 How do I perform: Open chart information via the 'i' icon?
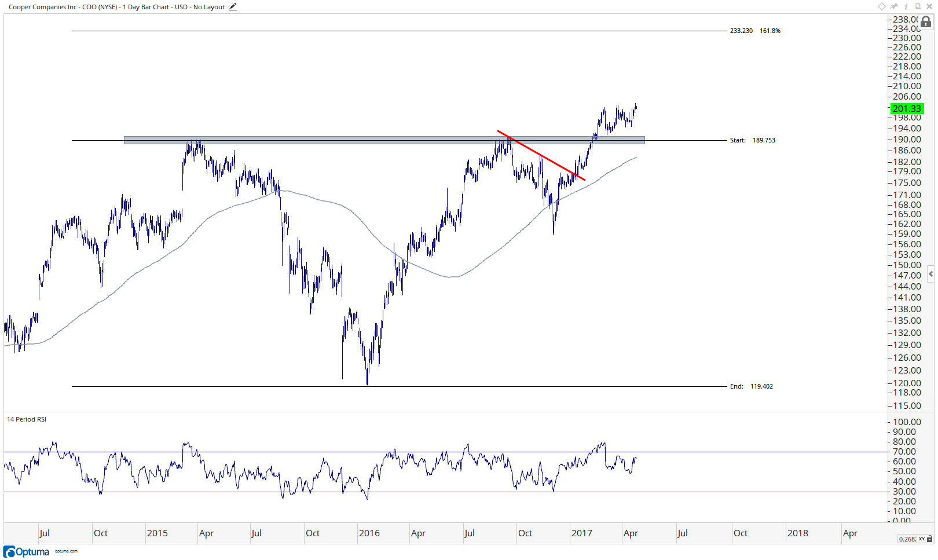906,6
